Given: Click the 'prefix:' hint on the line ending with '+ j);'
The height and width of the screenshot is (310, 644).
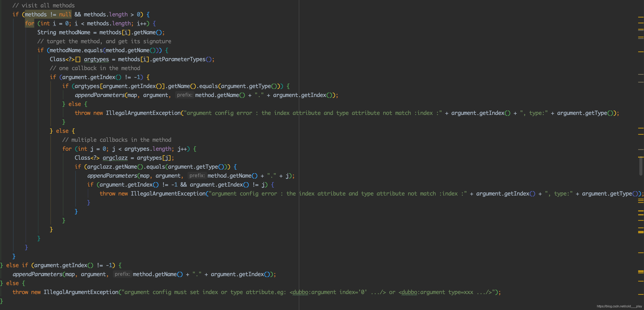Looking at the screenshot, I should [x=197, y=176].
